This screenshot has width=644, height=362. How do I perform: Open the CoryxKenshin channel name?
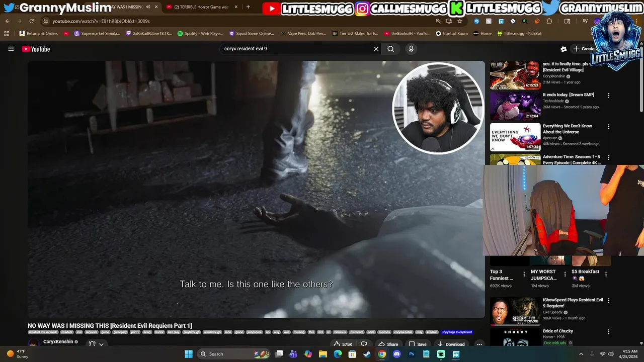point(58,342)
